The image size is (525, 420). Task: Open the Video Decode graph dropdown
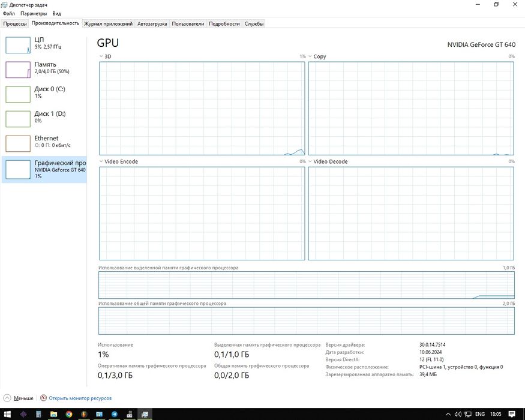[x=310, y=161]
